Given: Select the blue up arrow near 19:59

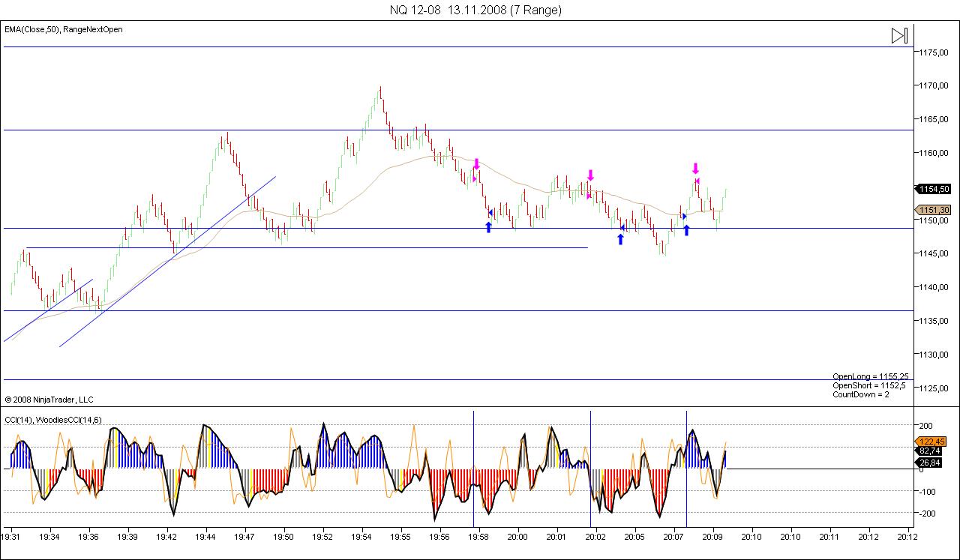Looking at the screenshot, I should (x=488, y=227).
